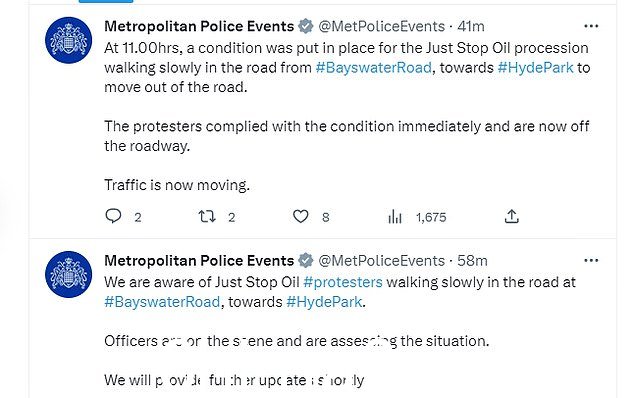634x398 pixels.
Task: Click the verified badge on 58m tweet
Action: [x=306, y=260]
